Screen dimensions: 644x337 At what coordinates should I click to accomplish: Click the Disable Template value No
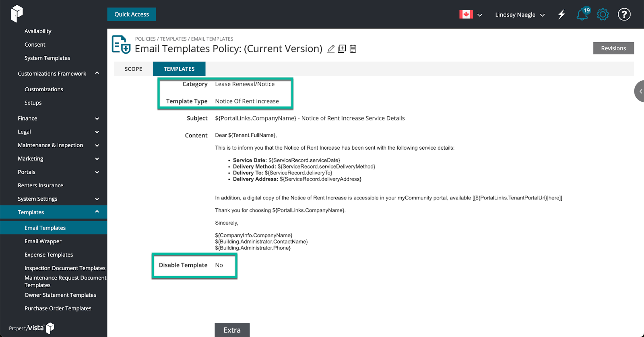point(219,265)
